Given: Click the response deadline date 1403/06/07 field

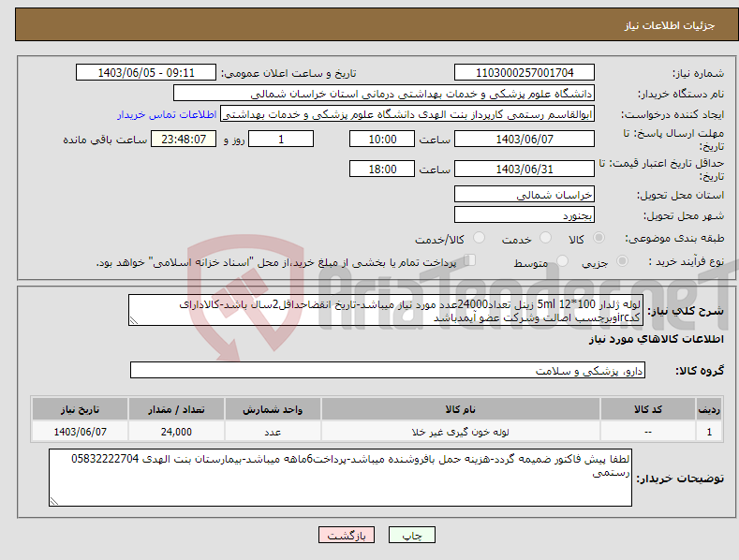Looking at the screenshot, I should (525, 139).
